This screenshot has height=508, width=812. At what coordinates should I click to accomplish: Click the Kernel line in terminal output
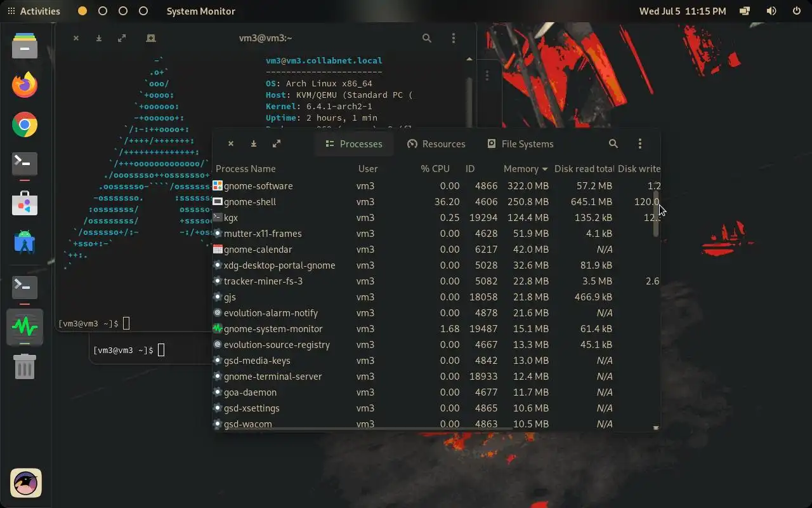319,106
